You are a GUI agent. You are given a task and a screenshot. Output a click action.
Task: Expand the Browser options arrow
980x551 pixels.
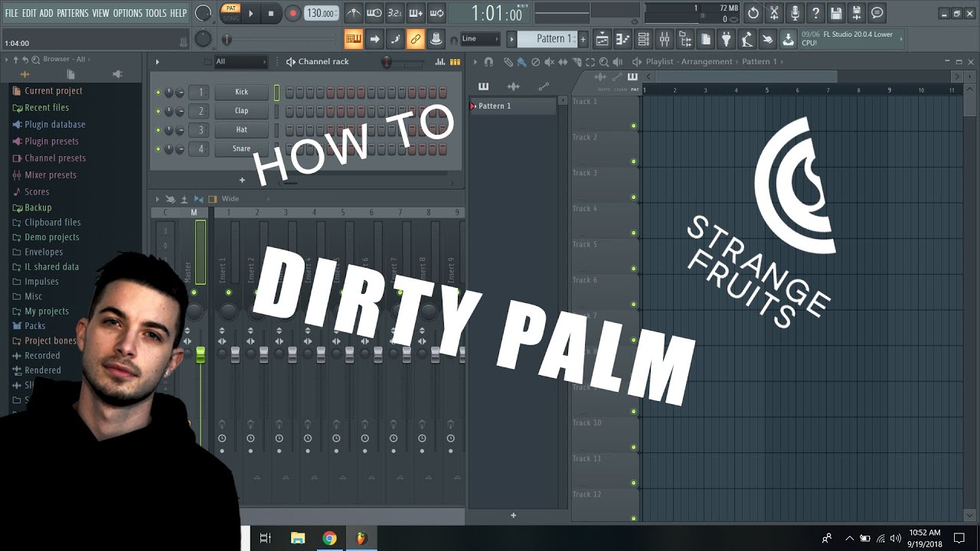7,59
